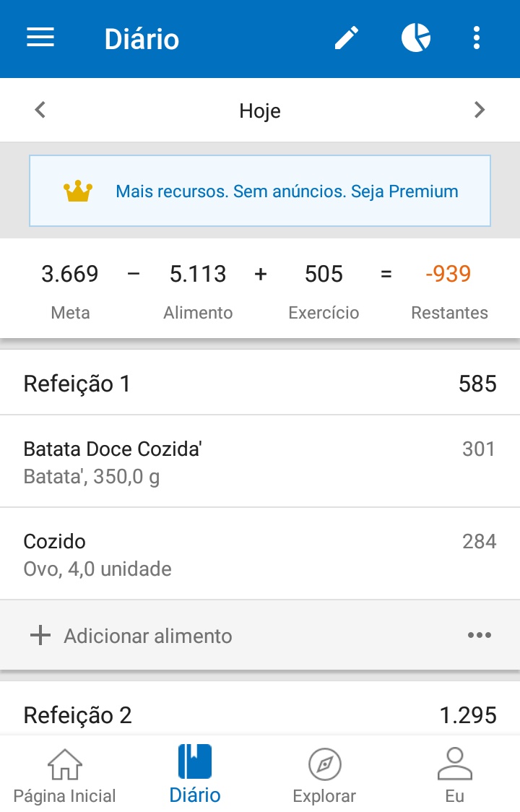520x812 pixels.
Task: Open the three-dot overflow menu in header
Action: coord(477,38)
